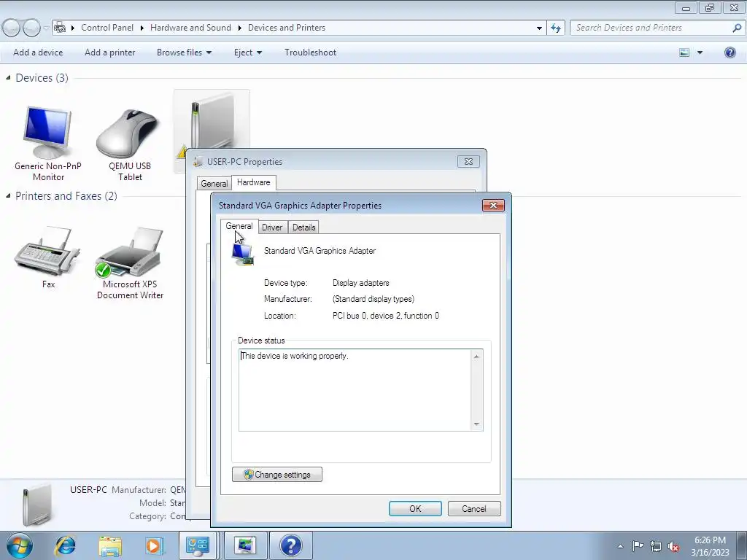The image size is (747, 560).
Task: Close the USER-PC Properties window
Action: pos(468,161)
